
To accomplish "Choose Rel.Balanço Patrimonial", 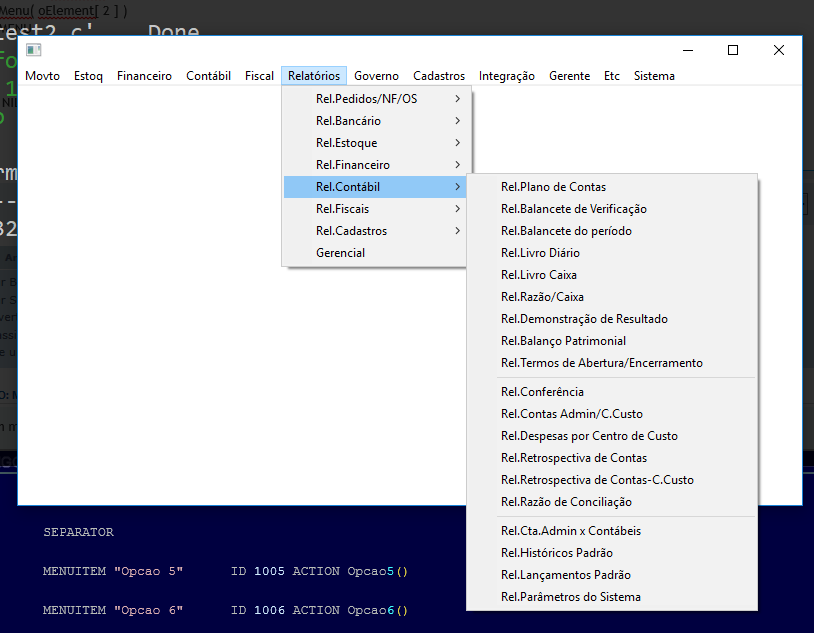I will click(563, 341).
